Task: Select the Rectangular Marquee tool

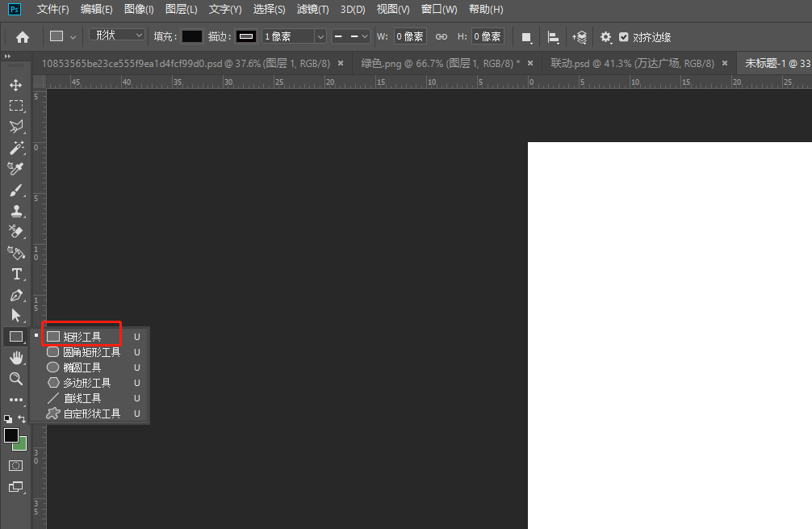Action: coord(16,106)
